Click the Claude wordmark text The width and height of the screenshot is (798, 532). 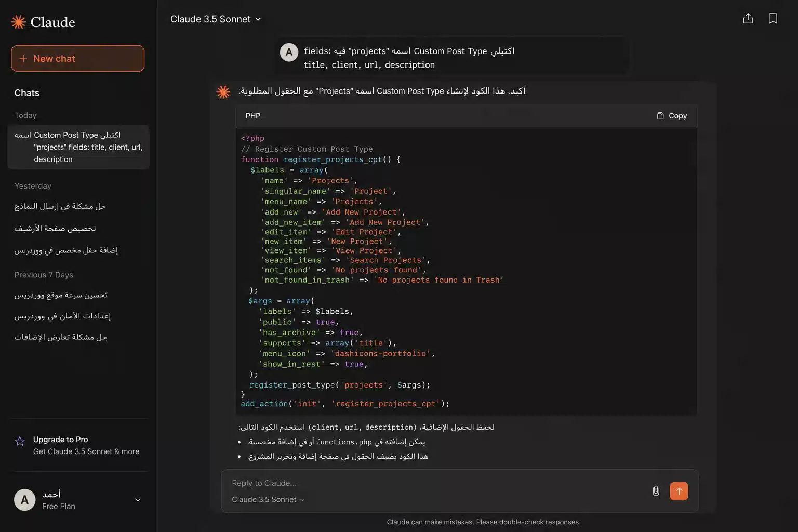pyautogui.click(x=52, y=22)
